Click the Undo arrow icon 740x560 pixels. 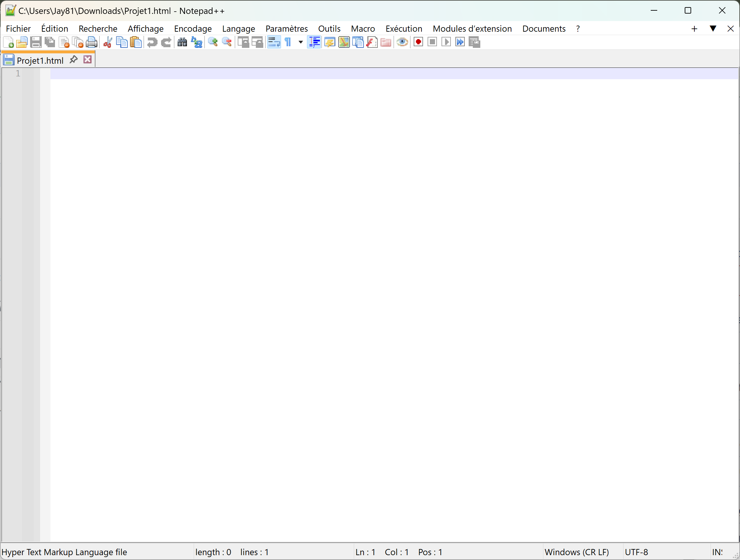[152, 42]
